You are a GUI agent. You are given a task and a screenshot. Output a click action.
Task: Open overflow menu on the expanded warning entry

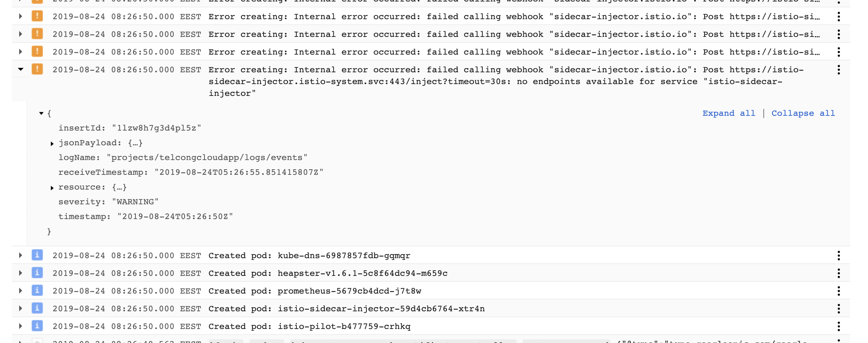[x=839, y=69]
